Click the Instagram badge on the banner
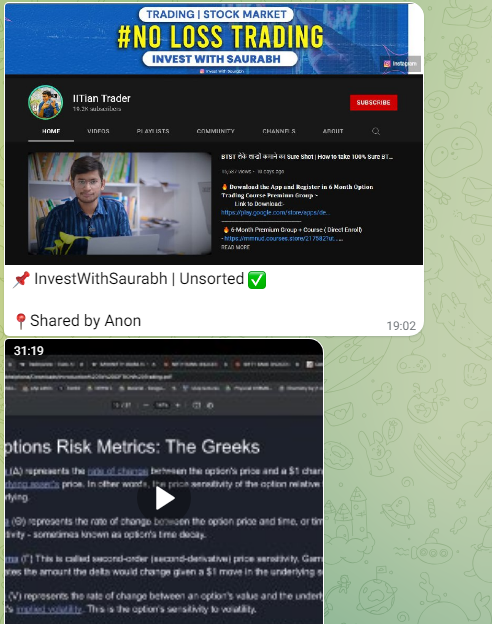492x624 pixels. pos(400,64)
